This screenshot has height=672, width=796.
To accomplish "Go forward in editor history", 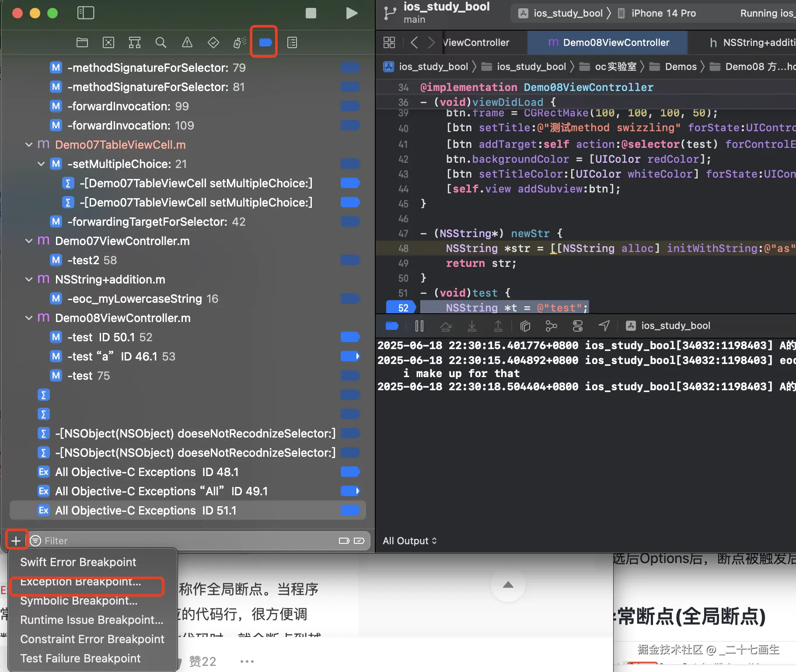I will pyautogui.click(x=431, y=42).
